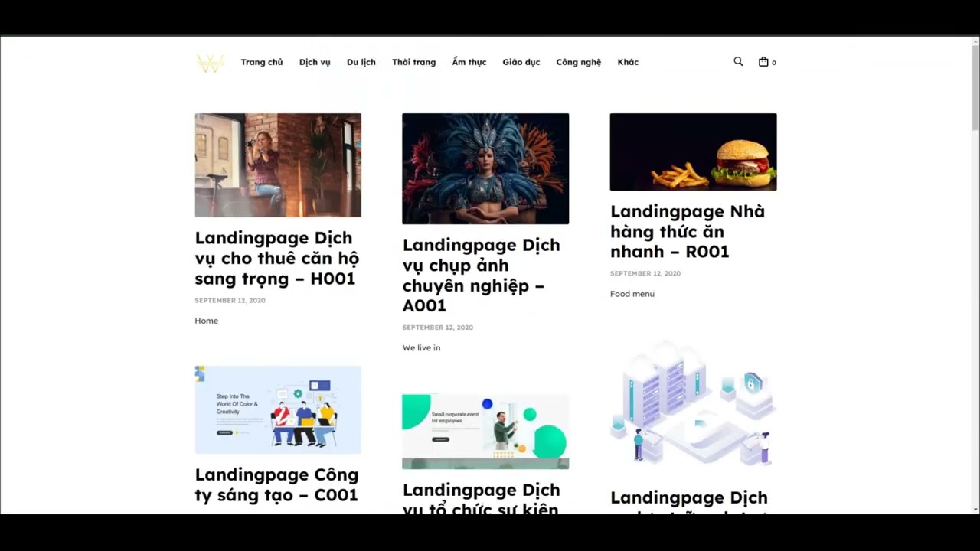The width and height of the screenshot is (980, 551).
Task: Open Giáo dục menu item
Action: click(521, 62)
